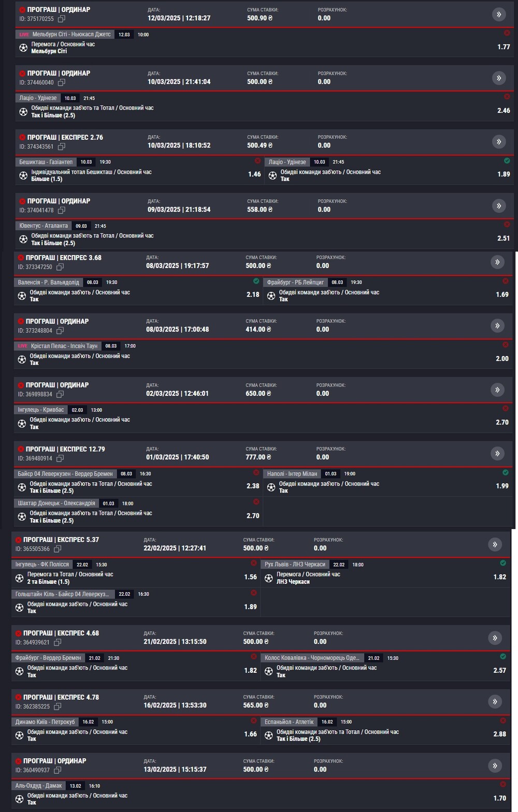The width and height of the screenshot is (518, 812).
Task: Expand the 13/02/2025 15:15:37 bet details
Action: coord(495,765)
